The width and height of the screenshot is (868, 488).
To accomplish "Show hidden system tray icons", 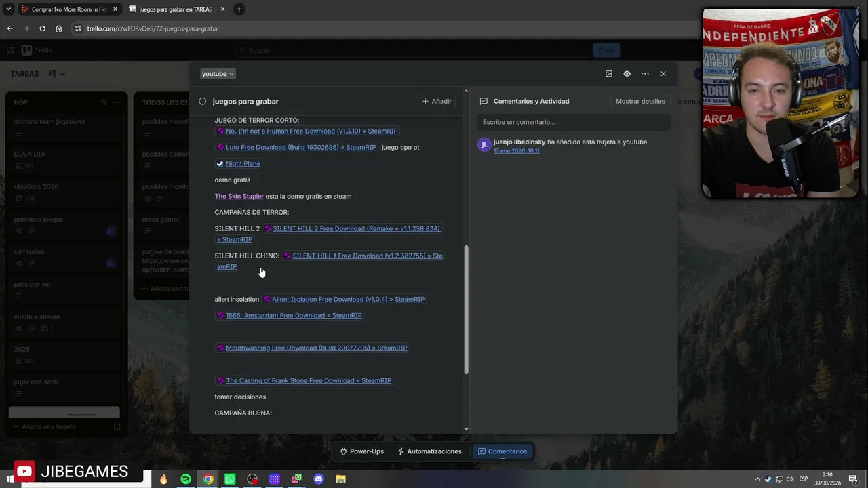I will click(x=757, y=480).
